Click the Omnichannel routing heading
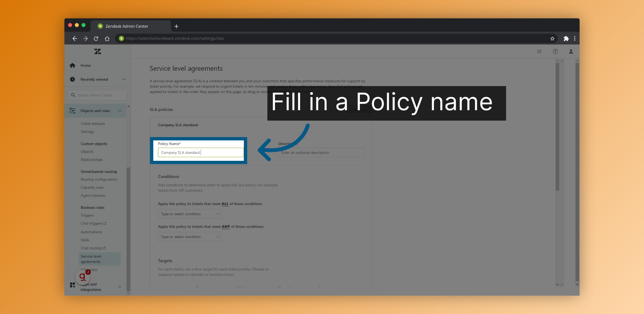The height and width of the screenshot is (314, 644). coord(99,172)
